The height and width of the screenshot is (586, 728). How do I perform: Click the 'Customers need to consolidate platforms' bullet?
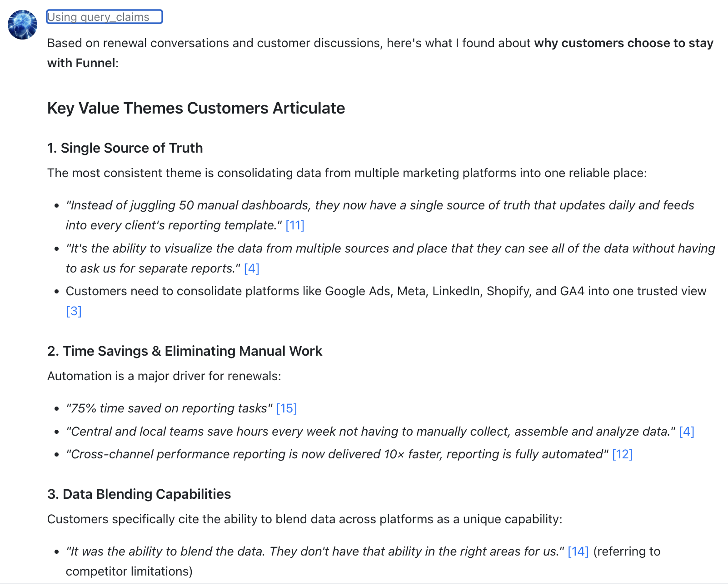pyautogui.click(x=386, y=291)
